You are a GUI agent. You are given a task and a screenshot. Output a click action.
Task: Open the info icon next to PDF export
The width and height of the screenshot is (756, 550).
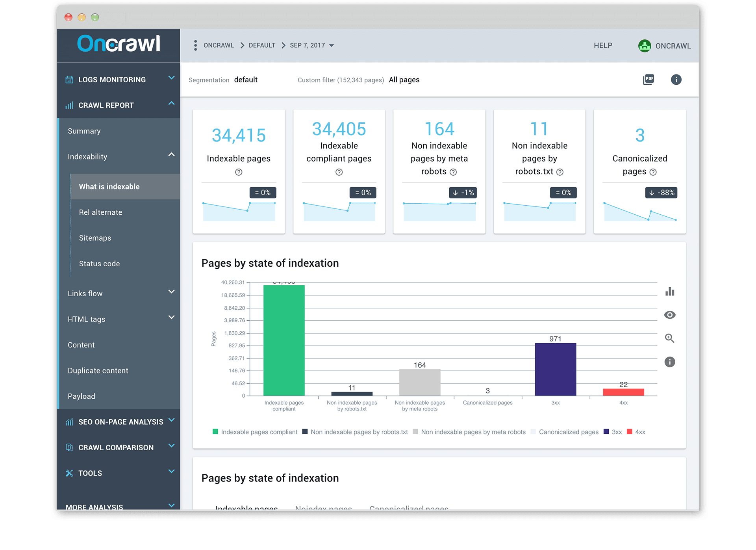click(676, 80)
